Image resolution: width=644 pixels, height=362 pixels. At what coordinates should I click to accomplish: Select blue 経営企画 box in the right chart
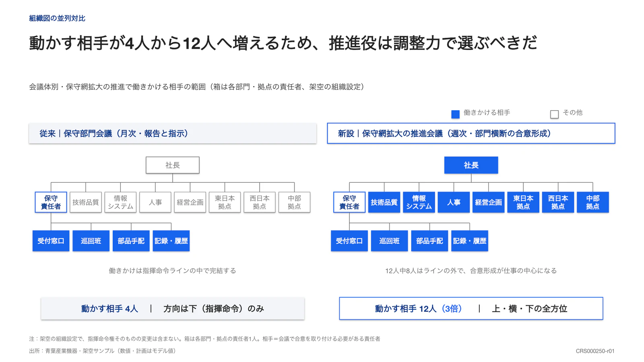click(488, 202)
